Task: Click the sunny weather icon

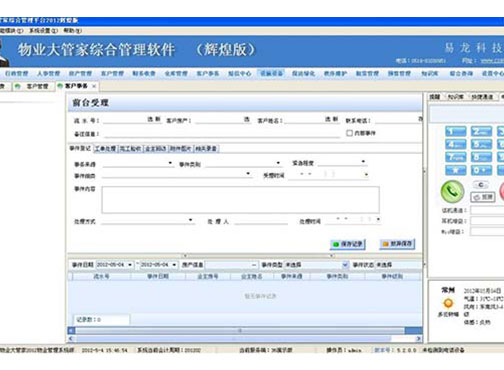Action: 448,303
